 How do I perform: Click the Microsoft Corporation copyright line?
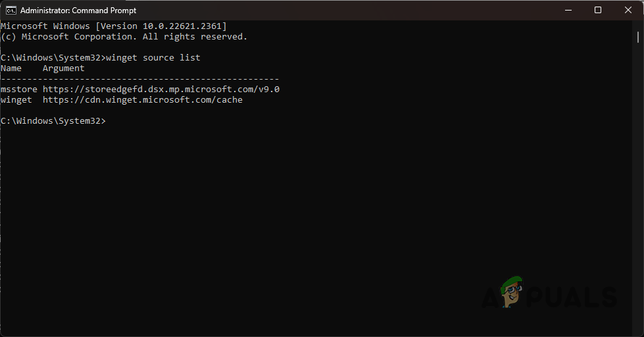pyautogui.click(x=124, y=36)
